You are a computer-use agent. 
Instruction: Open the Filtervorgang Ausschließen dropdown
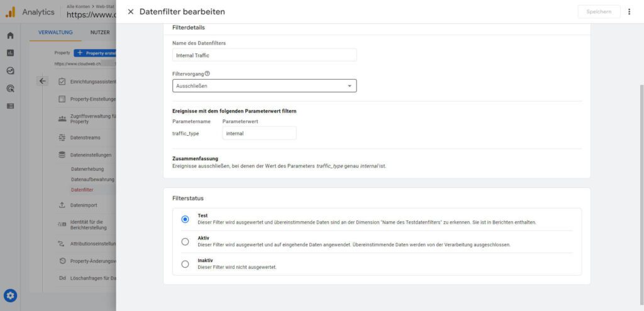tap(265, 85)
